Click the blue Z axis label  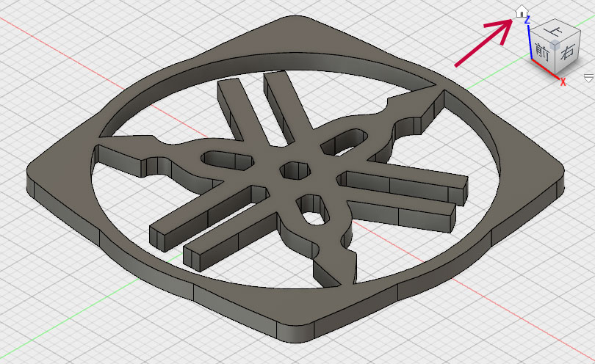(527, 21)
